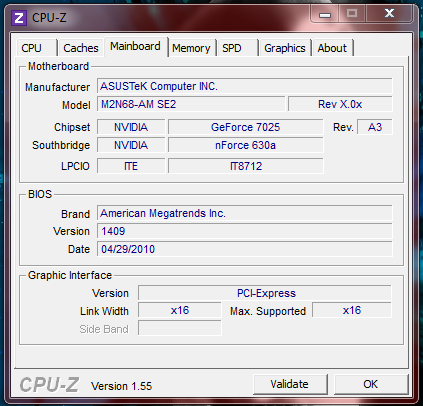
Task: Click the BIOS version 1409 field
Action: point(245,231)
